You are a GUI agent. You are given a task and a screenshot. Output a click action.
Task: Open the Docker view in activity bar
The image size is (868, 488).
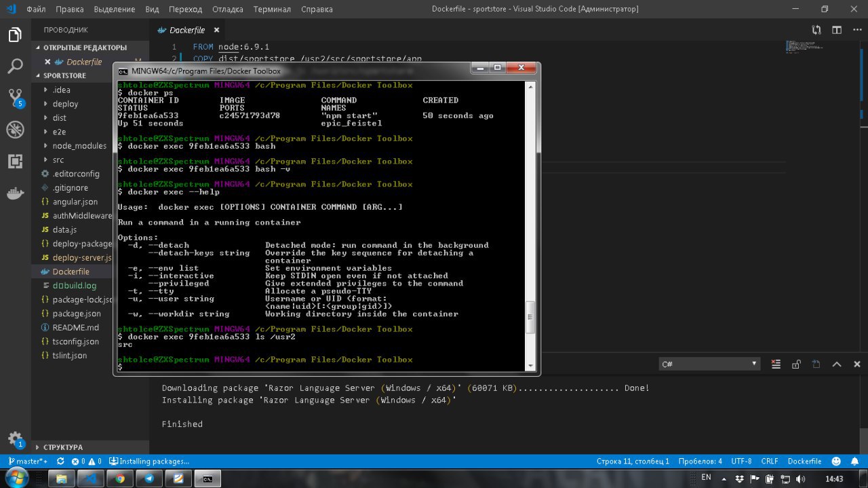click(15, 193)
